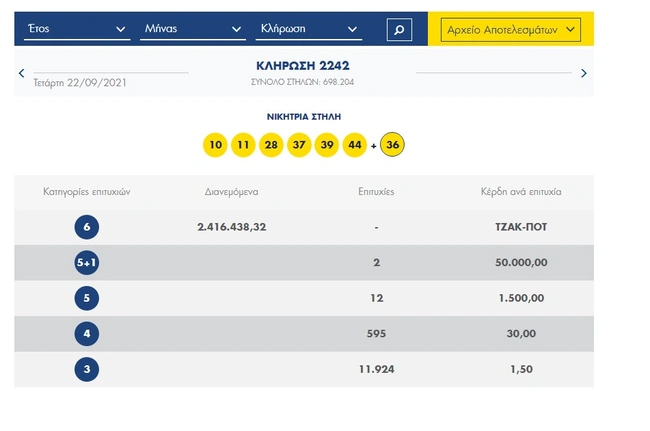The height and width of the screenshot is (431, 650).
Task: Click winning number ball 10
Action: coord(215,145)
